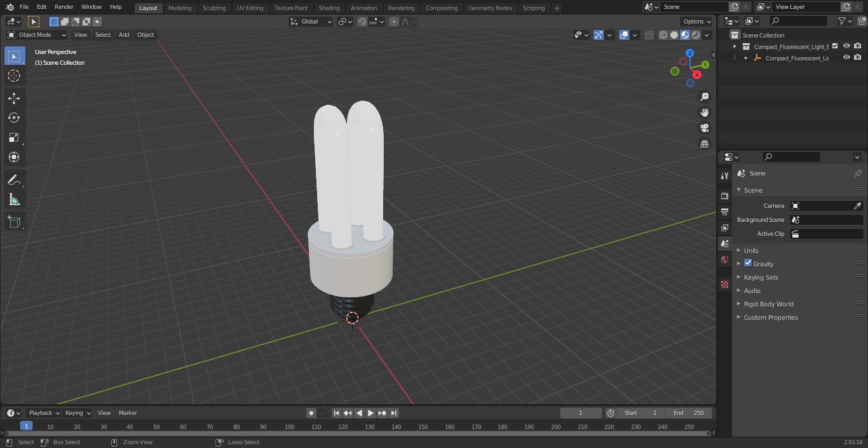Hide the Compact_Fluorescent_Light collection in viewport

pyautogui.click(x=846, y=46)
